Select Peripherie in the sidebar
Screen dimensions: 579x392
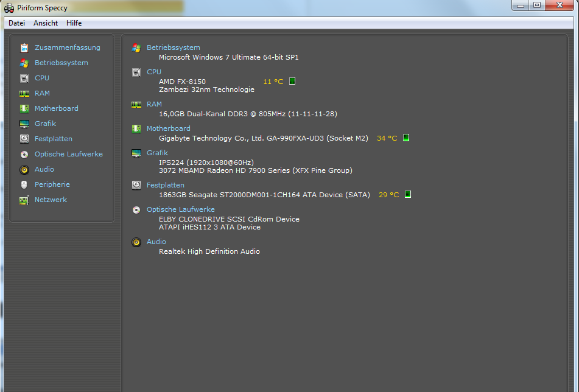[52, 184]
